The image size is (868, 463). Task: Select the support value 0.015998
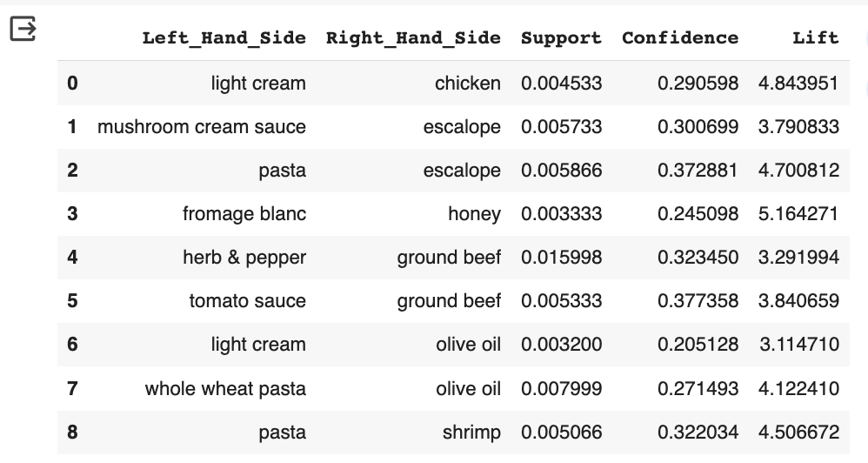561,258
